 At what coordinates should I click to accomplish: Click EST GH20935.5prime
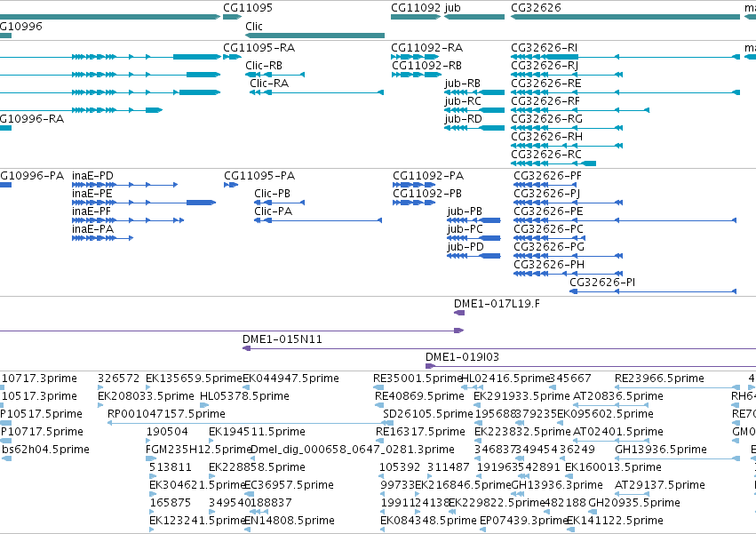pyautogui.click(x=634, y=503)
